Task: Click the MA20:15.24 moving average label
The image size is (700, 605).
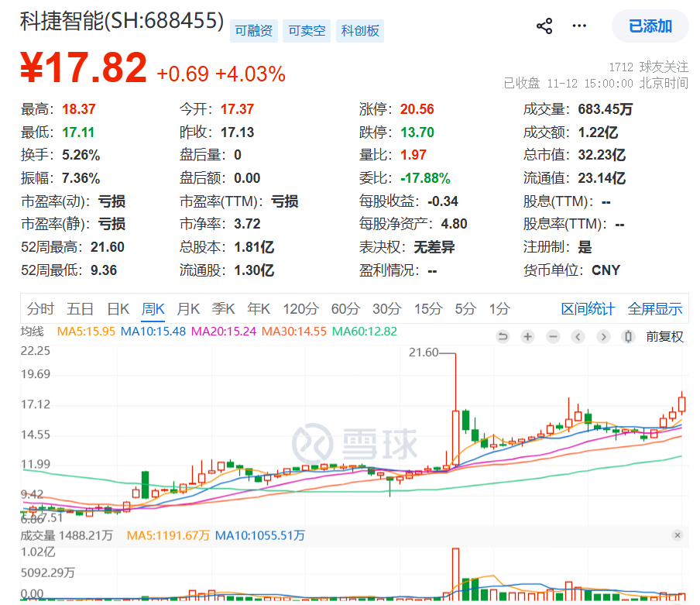Action: pyautogui.click(x=224, y=332)
